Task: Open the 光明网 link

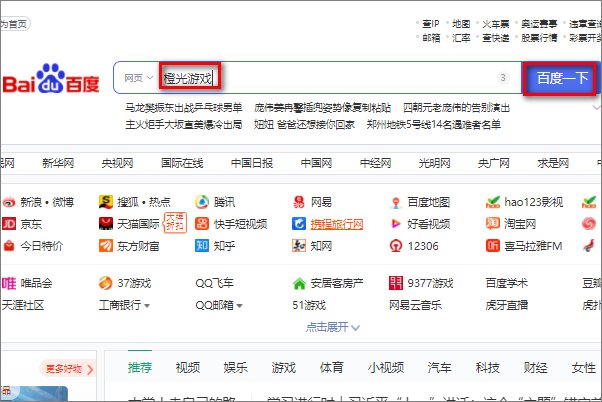Action: click(435, 163)
